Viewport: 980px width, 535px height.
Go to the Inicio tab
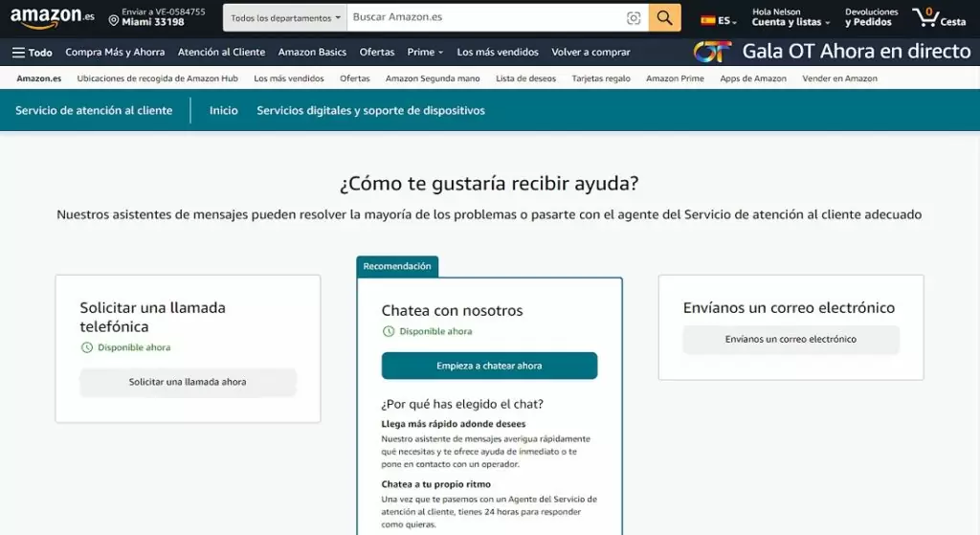click(224, 111)
